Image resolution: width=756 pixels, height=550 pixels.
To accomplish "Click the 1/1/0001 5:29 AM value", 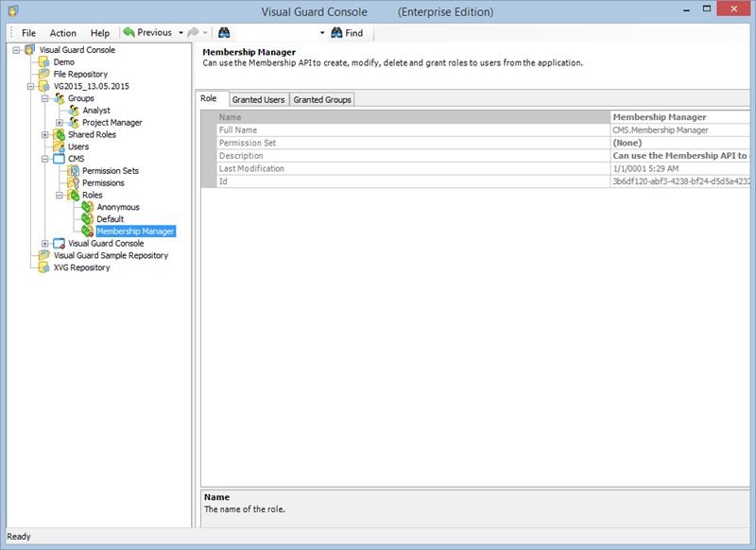I will tap(645, 168).
